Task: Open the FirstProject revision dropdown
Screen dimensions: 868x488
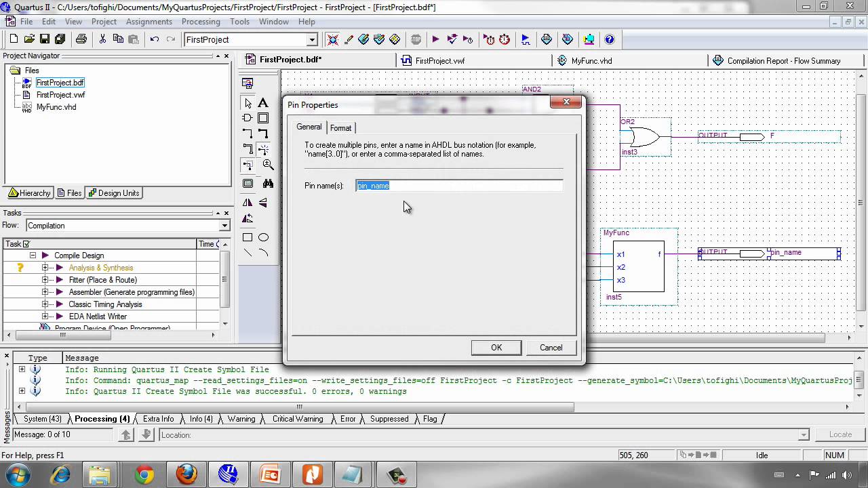Action: (312, 40)
